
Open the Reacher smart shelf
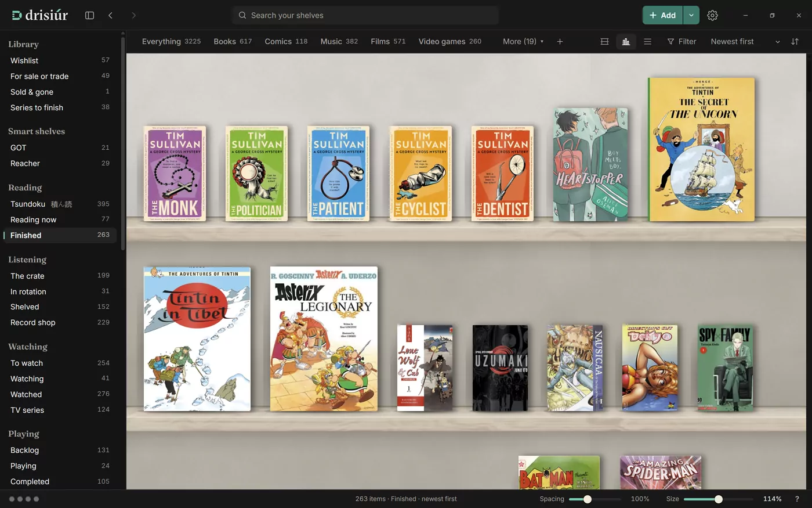coord(60,163)
